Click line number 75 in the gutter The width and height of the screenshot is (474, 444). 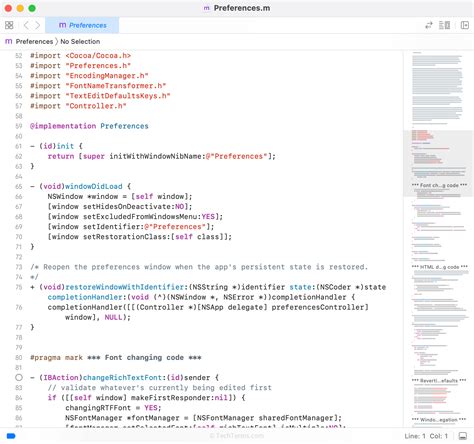19,287
